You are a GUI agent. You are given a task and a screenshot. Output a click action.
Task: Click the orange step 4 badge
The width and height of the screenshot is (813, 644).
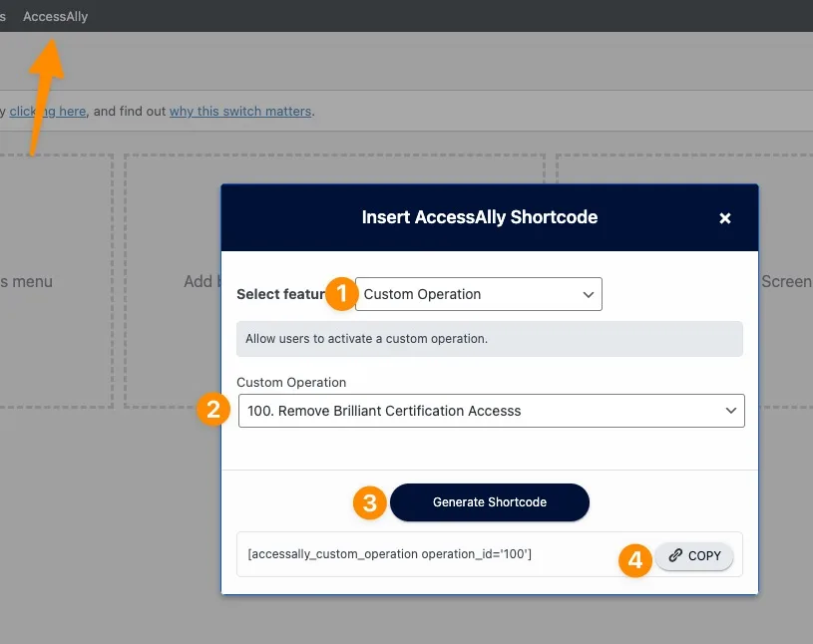click(x=633, y=558)
